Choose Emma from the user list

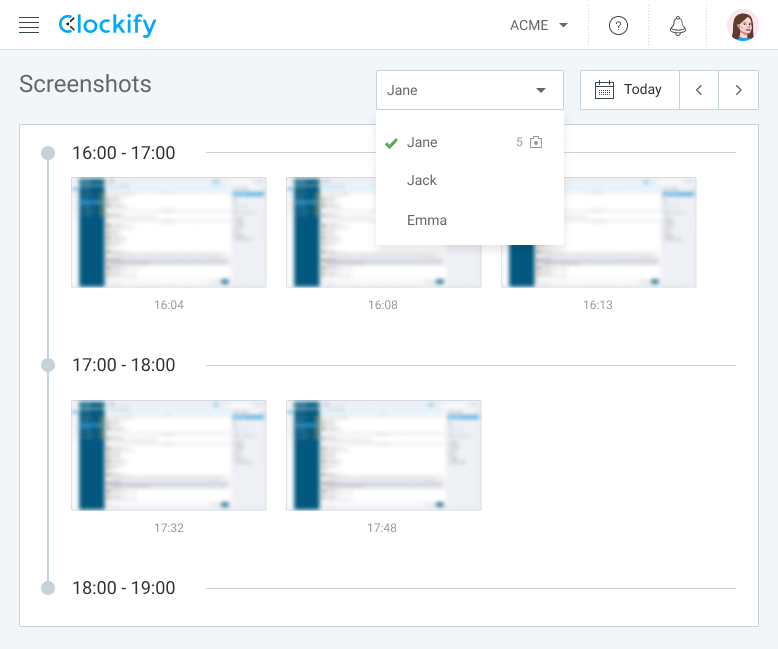[x=427, y=220]
